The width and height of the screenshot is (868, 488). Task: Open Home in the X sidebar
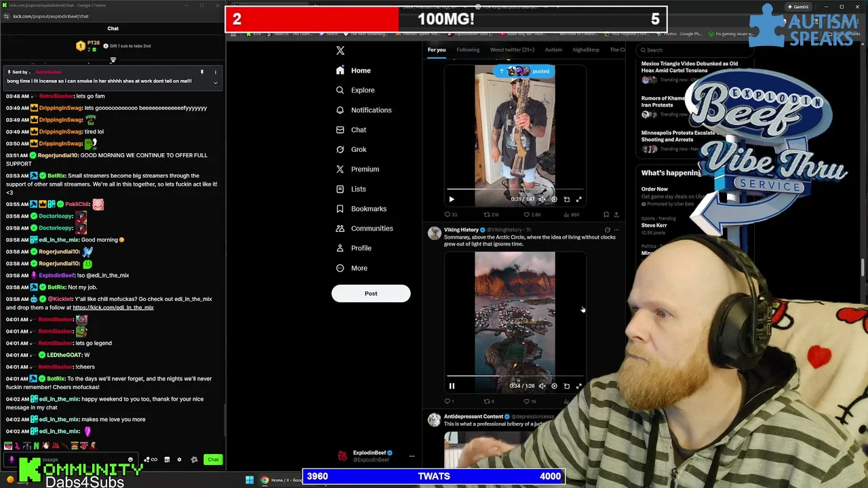353,70
